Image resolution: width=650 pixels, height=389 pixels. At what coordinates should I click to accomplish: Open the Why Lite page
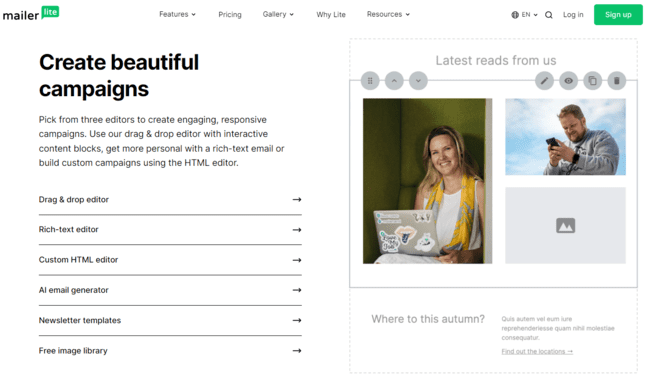[x=331, y=15]
